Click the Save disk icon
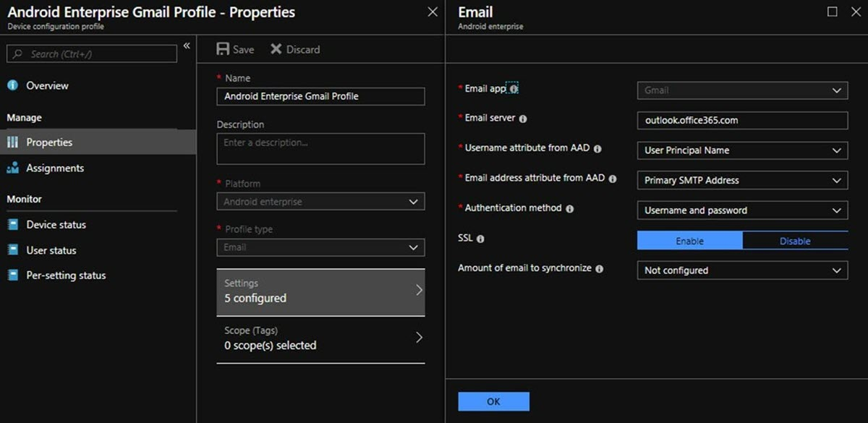868x423 pixels. tap(223, 49)
